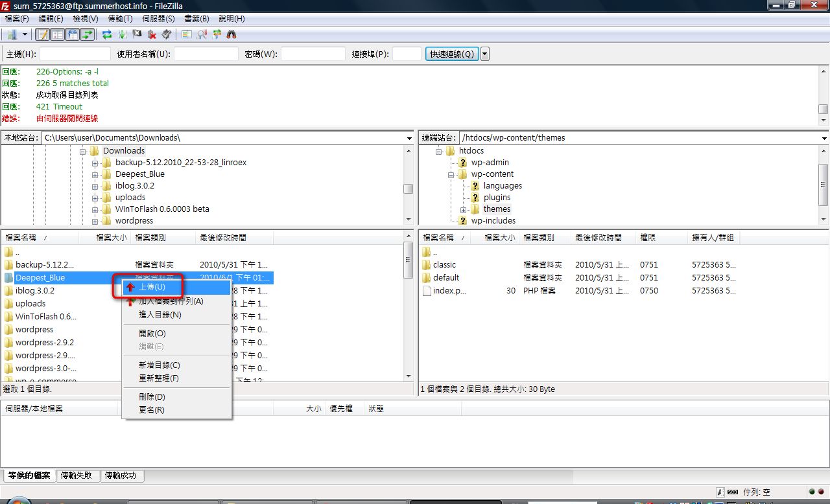Choose 刪除(D) in context menu

(176, 396)
